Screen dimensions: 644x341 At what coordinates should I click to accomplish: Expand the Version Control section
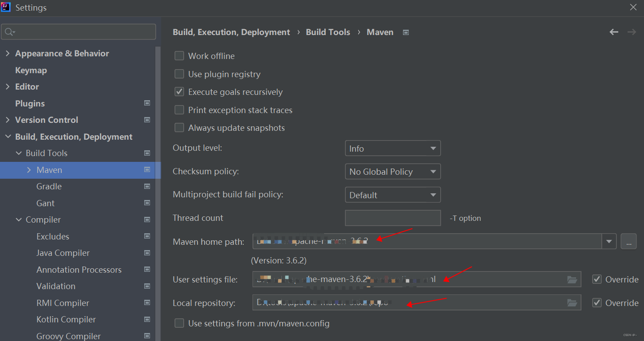click(8, 120)
